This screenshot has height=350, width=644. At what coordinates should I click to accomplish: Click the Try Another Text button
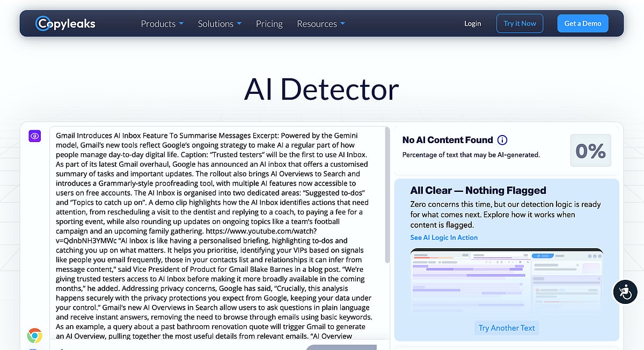pyautogui.click(x=507, y=328)
